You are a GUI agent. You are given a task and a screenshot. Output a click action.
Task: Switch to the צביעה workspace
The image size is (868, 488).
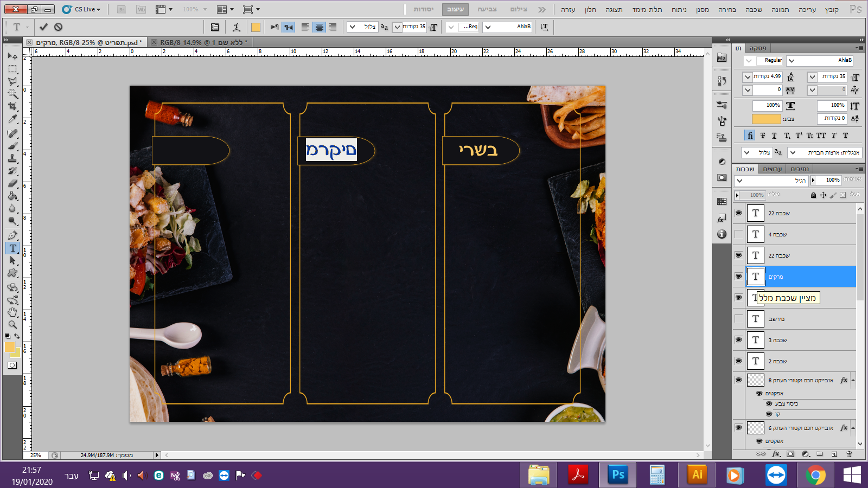[487, 9]
